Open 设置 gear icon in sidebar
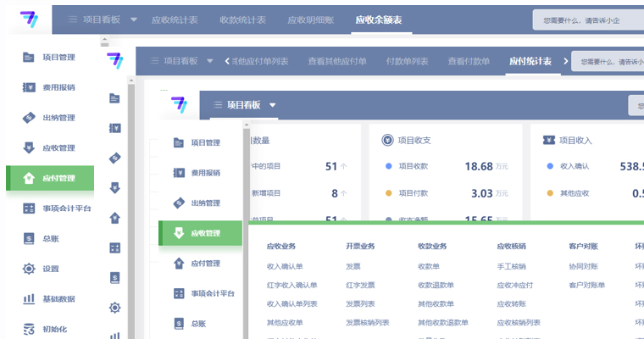The height and width of the screenshot is (339, 644). click(x=29, y=269)
